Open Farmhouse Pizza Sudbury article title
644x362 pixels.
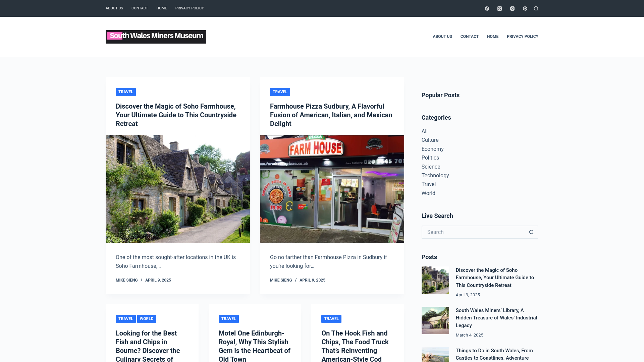331,115
